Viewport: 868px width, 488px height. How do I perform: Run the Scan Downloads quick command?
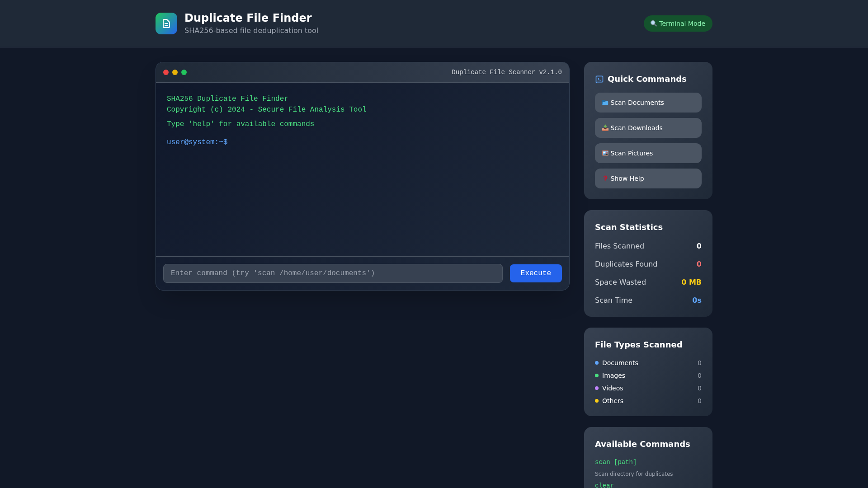pyautogui.click(x=648, y=128)
